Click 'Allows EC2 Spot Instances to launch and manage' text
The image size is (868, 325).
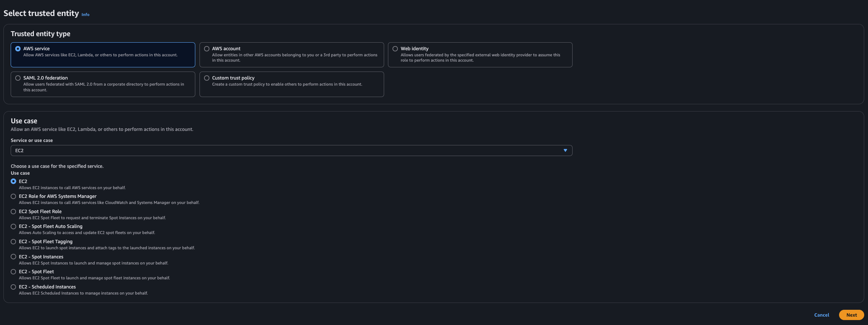tap(94, 263)
